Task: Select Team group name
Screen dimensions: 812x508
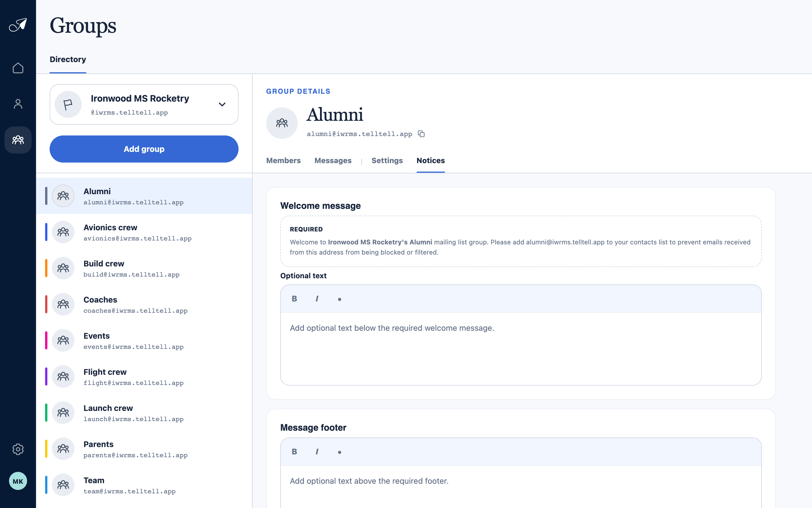Action: pos(94,480)
